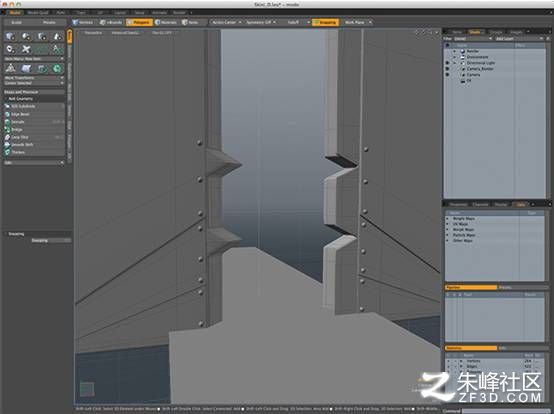Click the round green icon in tool grid

57,69
